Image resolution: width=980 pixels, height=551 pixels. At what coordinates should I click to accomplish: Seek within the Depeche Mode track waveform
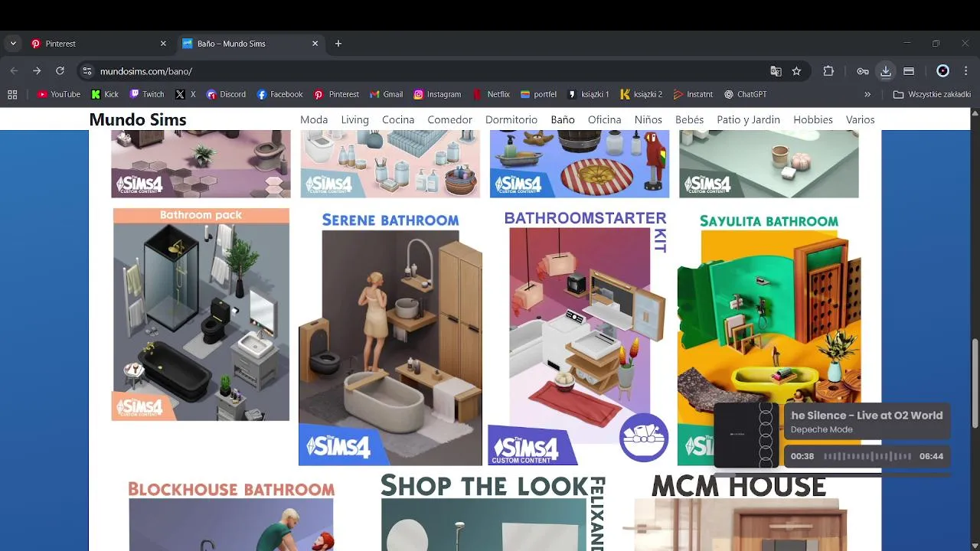[867, 456]
